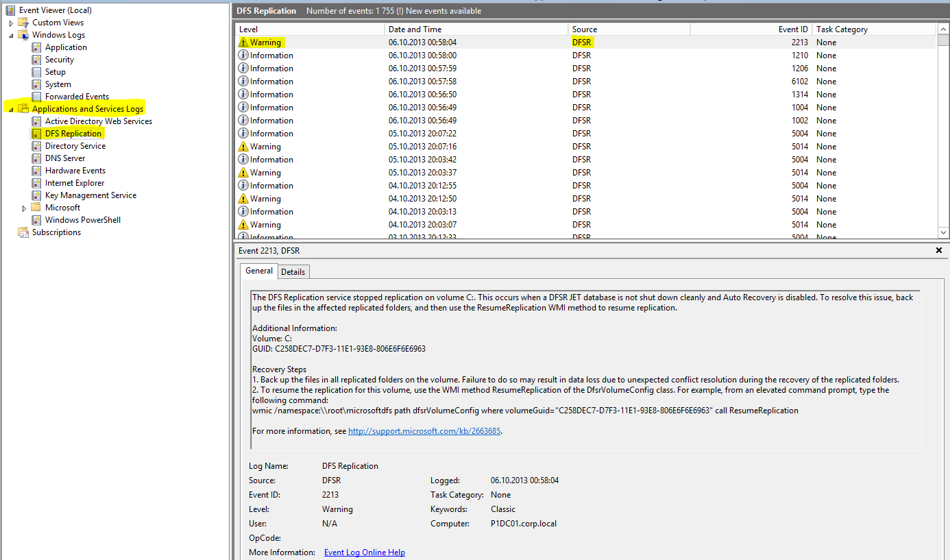This screenshot has height=560, width=950.
Task: Click the DFS Replication log icon
Action: [36, 134]
